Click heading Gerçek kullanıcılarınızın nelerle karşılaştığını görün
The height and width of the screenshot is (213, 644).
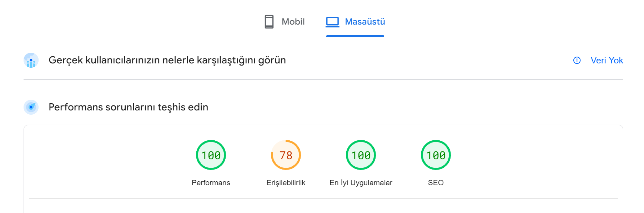167,60
